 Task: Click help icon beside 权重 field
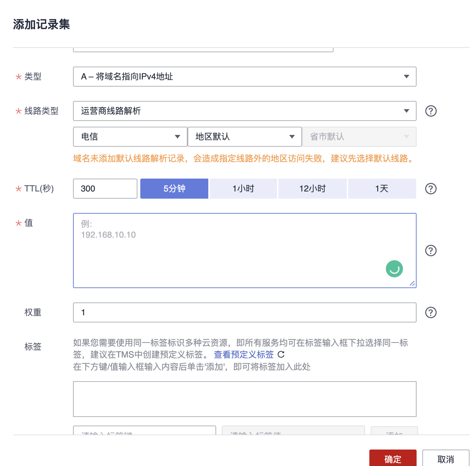pos(431,312)
